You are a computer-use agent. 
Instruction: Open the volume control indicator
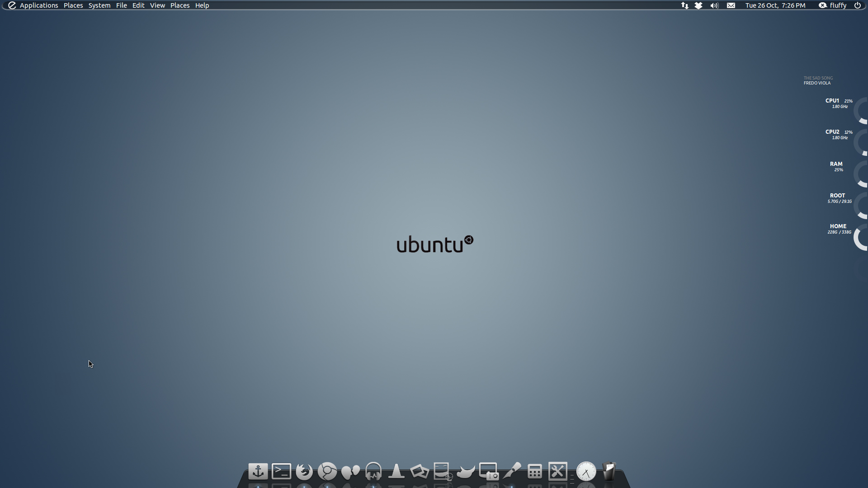pos(714,5)
